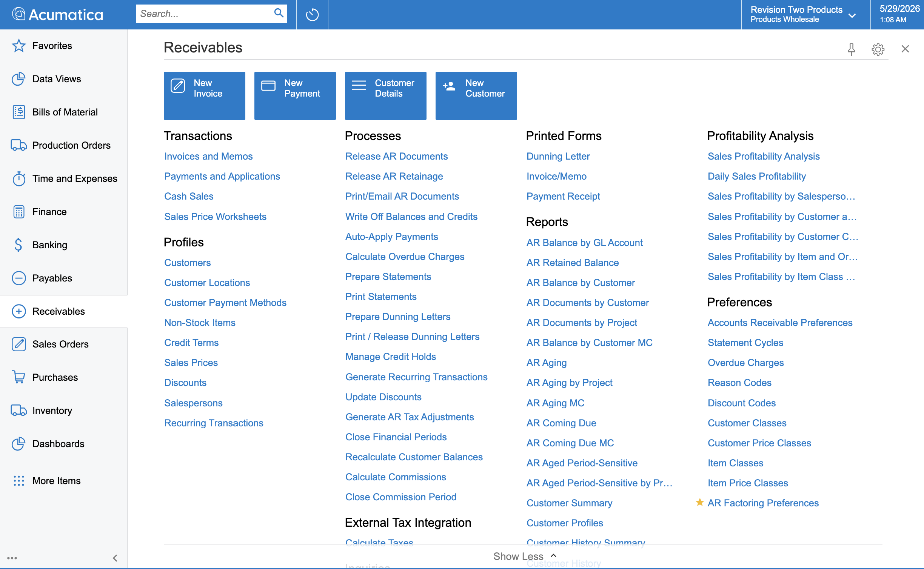Select the Inventory truck icon
Viewport: 924px width, 569px height.
click(x=18, y=411)
